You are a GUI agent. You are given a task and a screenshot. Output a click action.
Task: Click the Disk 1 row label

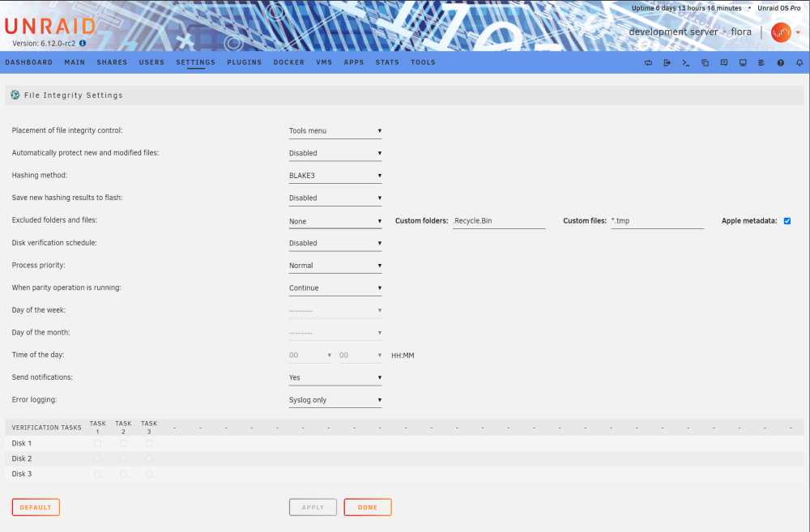click(x=22, y=443)
